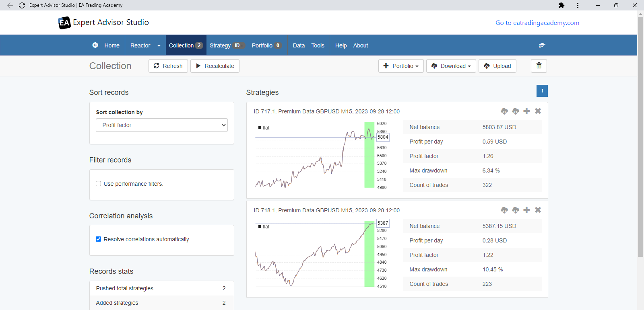Click profit factor value 1.26
This screenshot has height=310, width=644.
click(488, 156)
